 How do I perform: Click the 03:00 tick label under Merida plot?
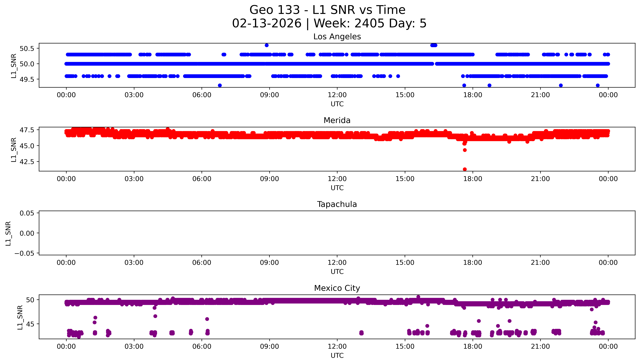point(134,179)
